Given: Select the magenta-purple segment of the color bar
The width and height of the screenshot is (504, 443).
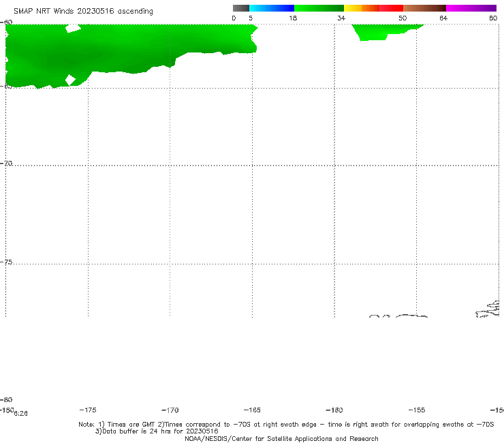Looking at the screenshot, I should click(471, 8).
